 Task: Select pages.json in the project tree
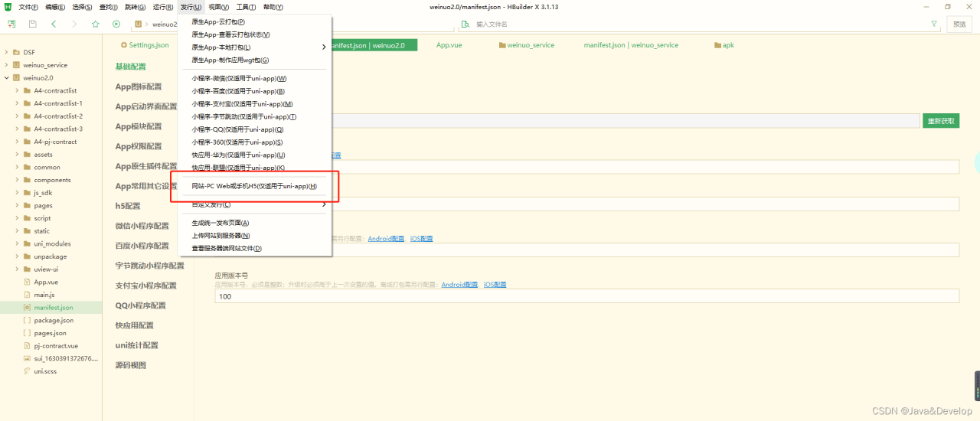[x=51, y=333]
